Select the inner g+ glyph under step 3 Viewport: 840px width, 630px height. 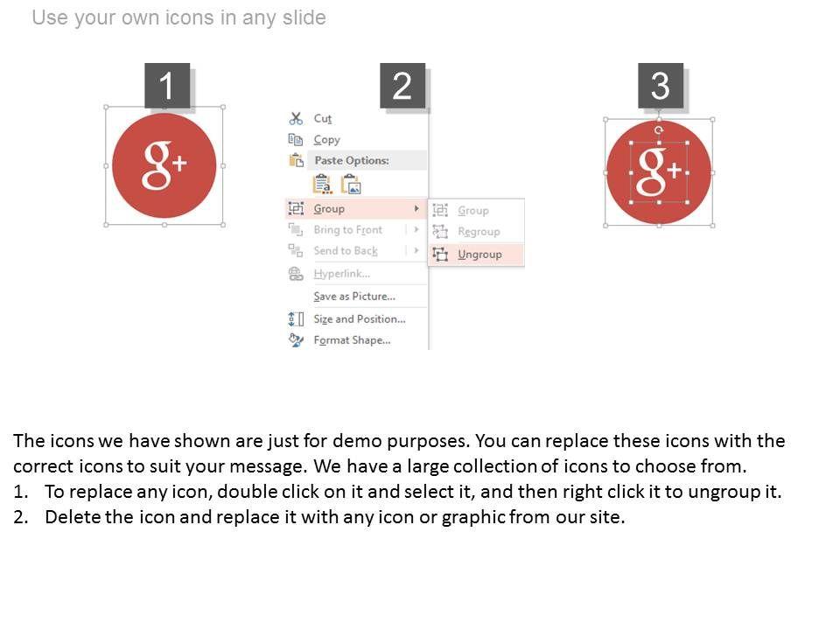pyautogui.click(x=658, y=171)
